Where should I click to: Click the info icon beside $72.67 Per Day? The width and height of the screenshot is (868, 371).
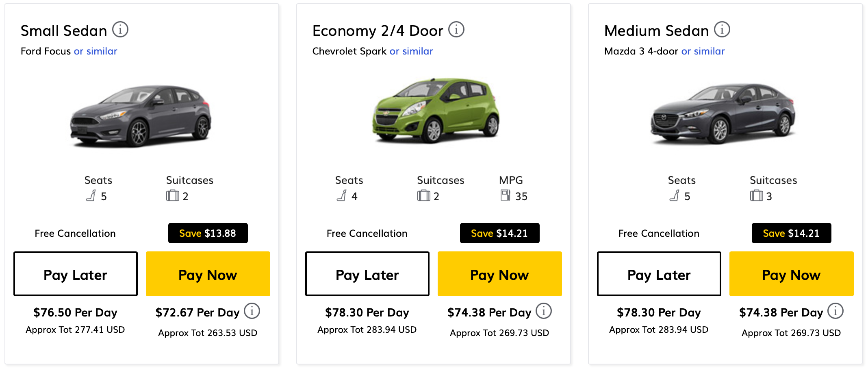(253, 311)
